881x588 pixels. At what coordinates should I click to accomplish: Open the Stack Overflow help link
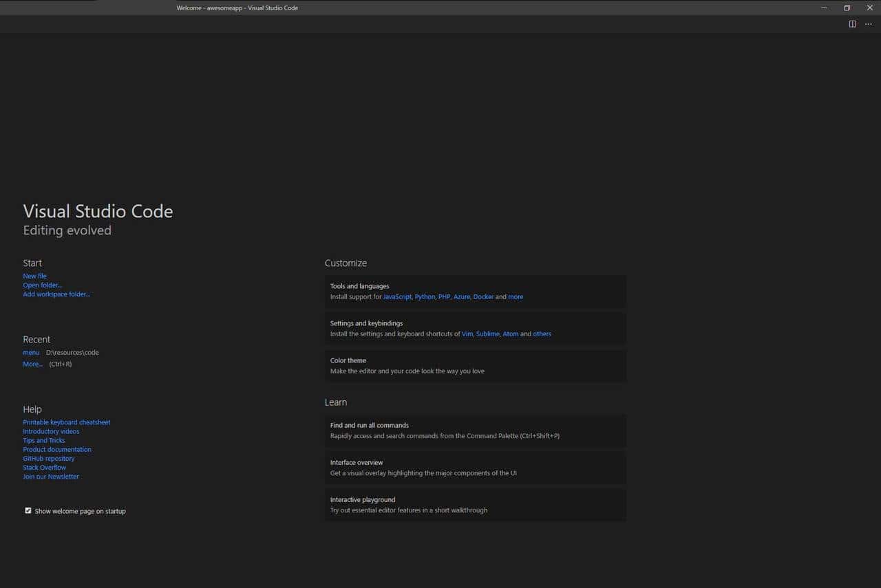(44, 468)
